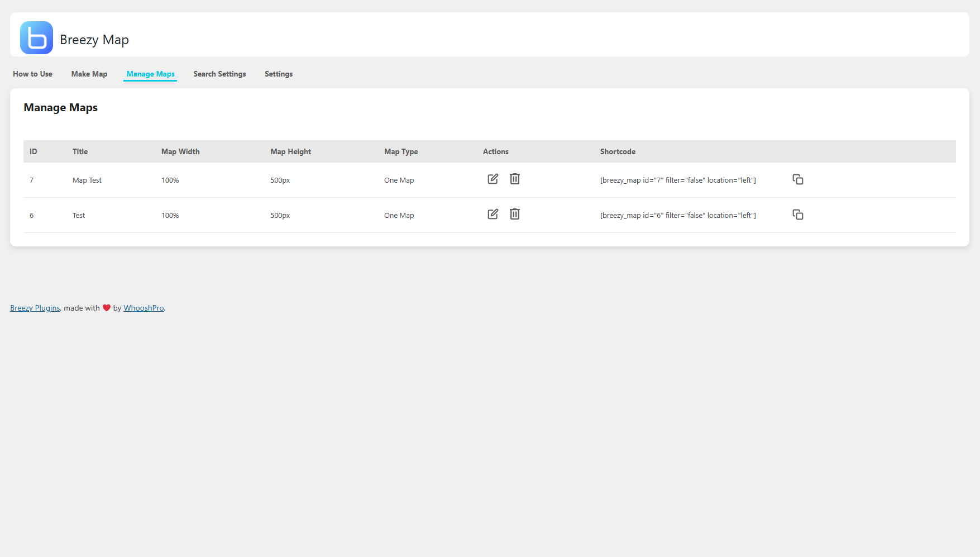This screenshot has width=980, height=557.
Task: Click the Manage Maps heading
Action: pos(60,107)
